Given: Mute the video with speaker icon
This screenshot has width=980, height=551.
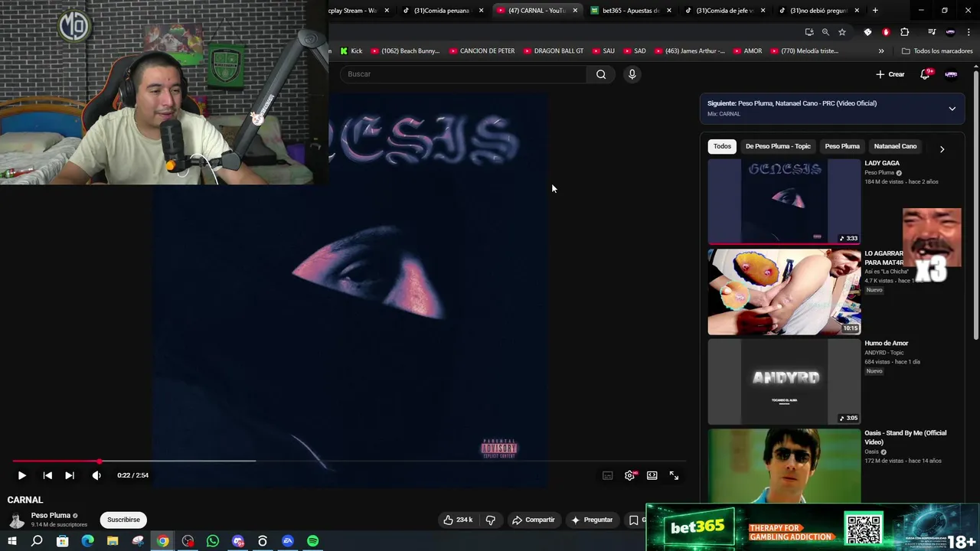Looking at the screenshot, I should 96,475.
